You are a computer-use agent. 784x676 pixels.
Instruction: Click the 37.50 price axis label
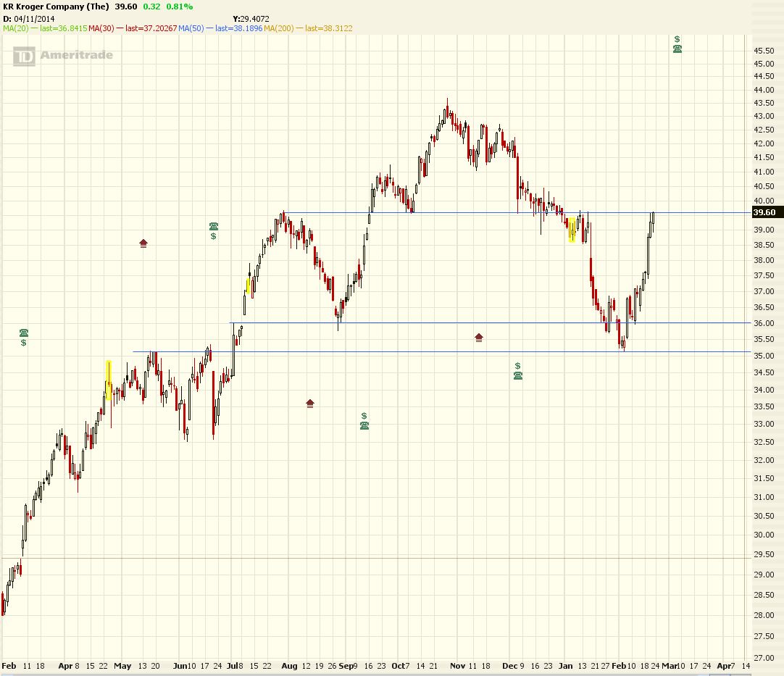tap(764, 275)
